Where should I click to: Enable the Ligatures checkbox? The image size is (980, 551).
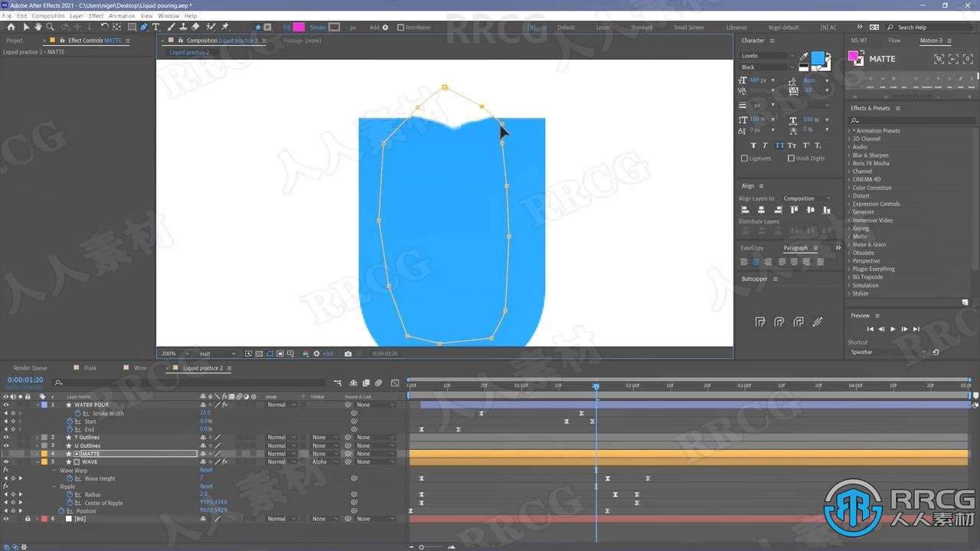pyautogui.click(x=744, y=158)
